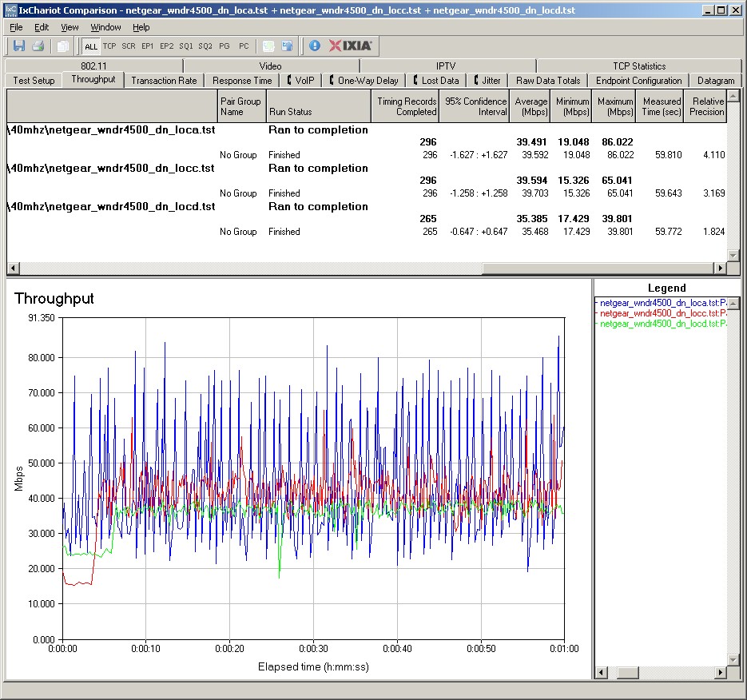This screenshot has height=700, width=747.
Task: Click the Print icon in toolbar
Action: tap(38, 46)
